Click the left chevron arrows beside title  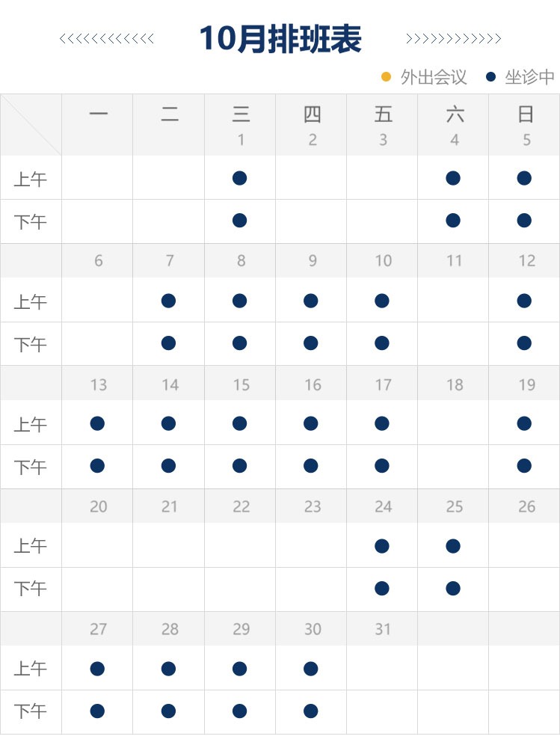107,39
